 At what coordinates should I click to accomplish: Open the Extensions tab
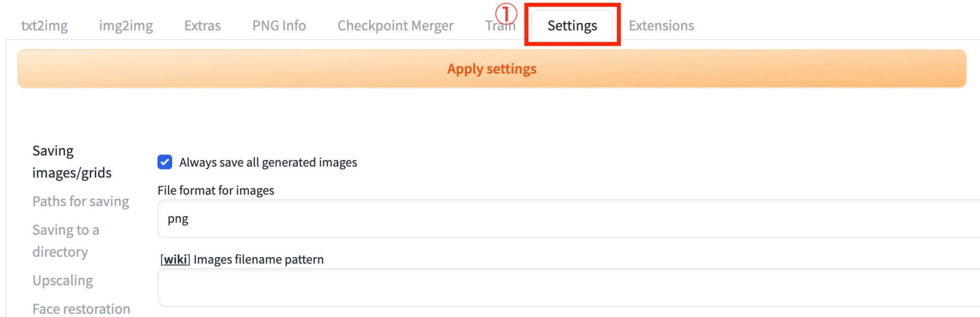click(661, 25)
